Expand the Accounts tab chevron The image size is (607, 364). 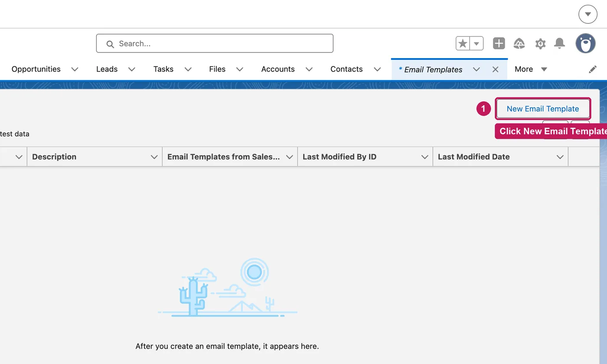[x=309, y=69]
